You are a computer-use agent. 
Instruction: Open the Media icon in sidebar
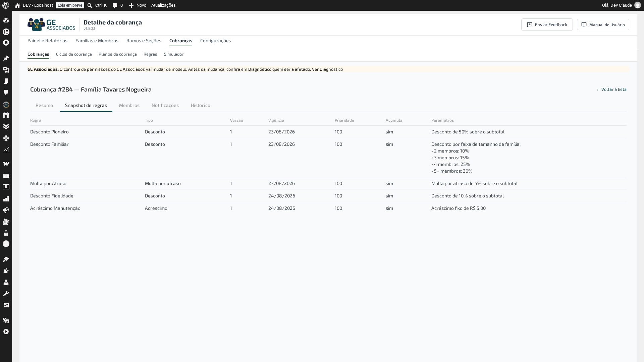click(6, 70)
